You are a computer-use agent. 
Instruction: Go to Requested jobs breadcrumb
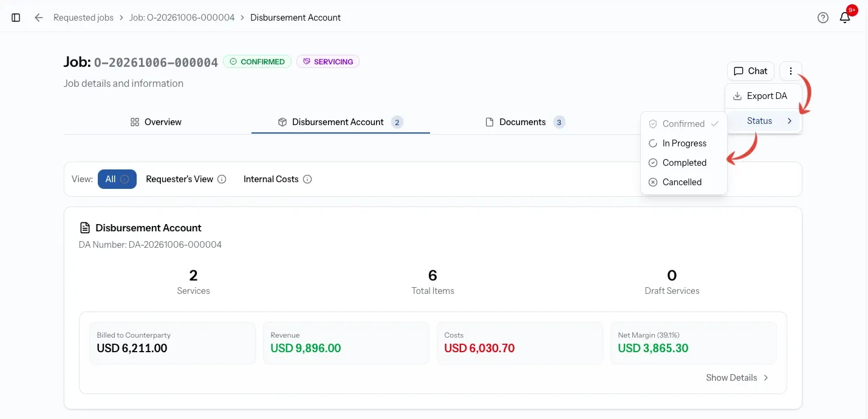click(x=83, y=18)
